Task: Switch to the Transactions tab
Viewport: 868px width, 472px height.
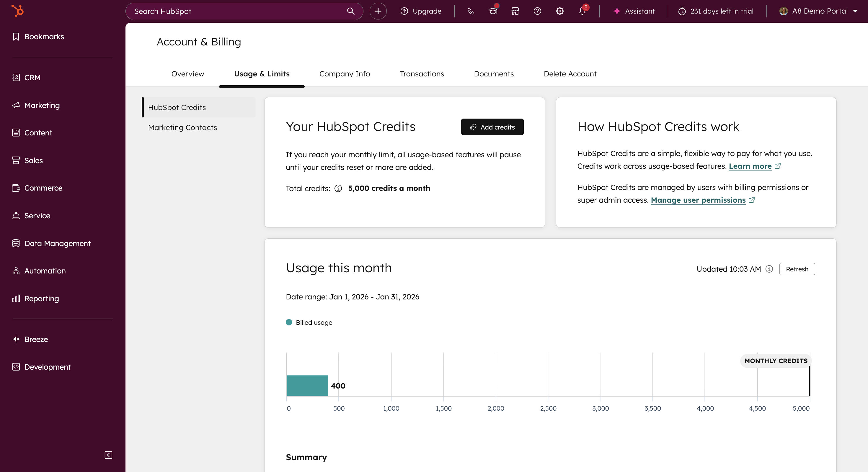Action: (422, 74)
